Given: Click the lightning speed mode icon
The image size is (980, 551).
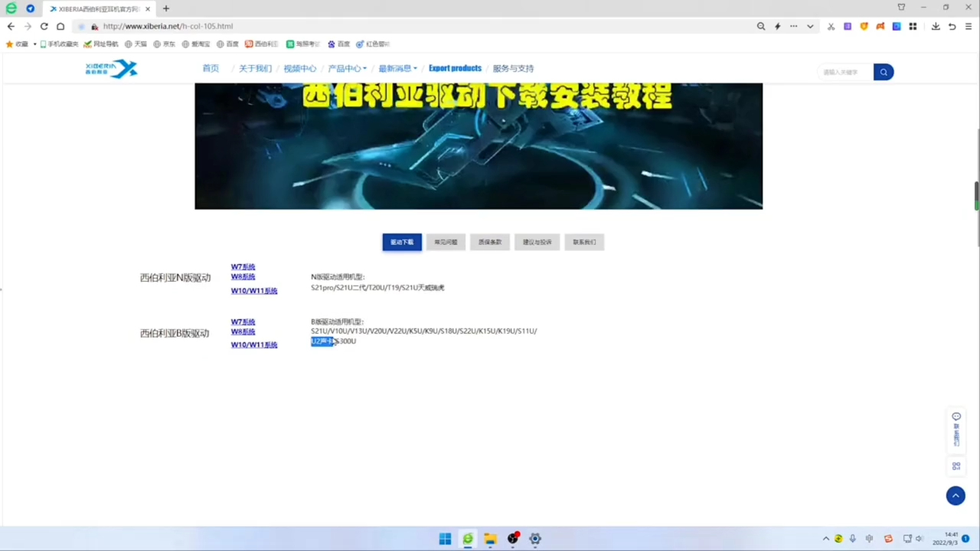Looking at the screenshot, I should click(x=778, y=26).
